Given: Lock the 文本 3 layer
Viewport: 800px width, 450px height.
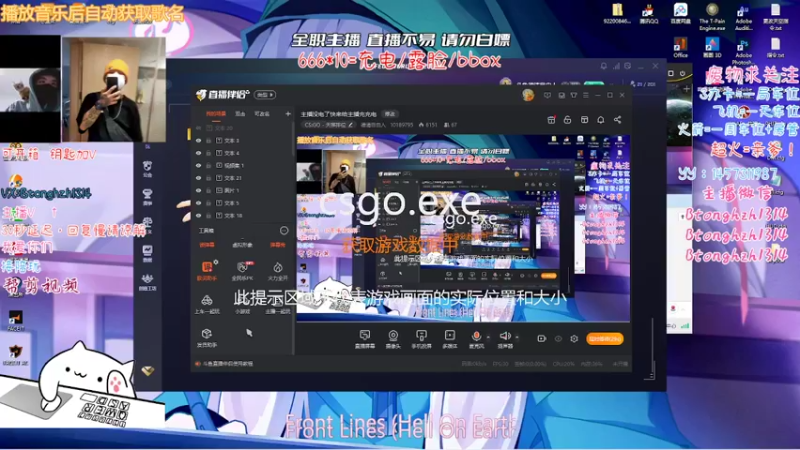Looking at the screenshot, I should coord(209,140).
